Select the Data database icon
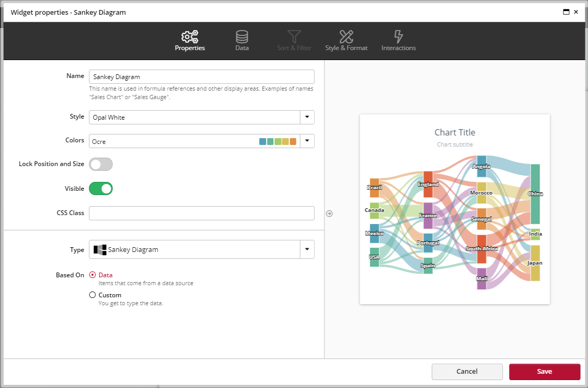This screenshot has width=588, height=388. point(242,36)
